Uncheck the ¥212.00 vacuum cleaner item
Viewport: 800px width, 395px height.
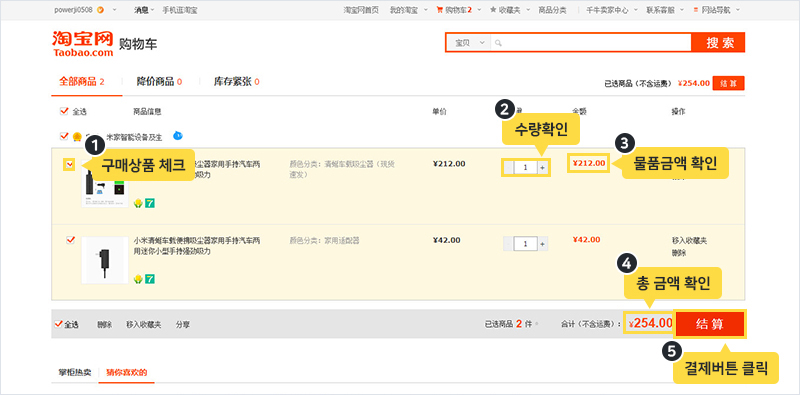coord(70,164)
